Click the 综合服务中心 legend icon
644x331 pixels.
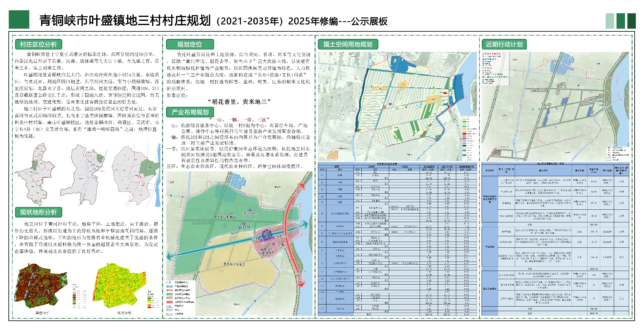[x=170, y=282]
